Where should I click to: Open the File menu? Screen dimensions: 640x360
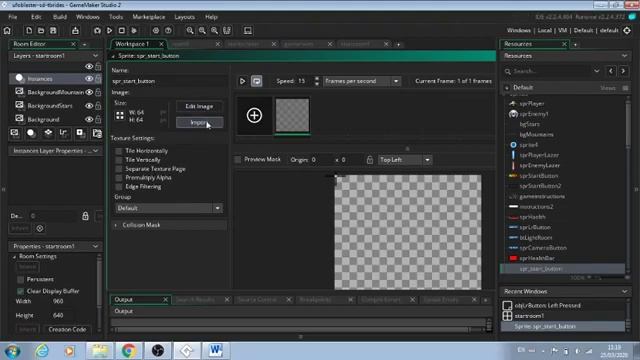pyautogui.click(x=13, y=17)
